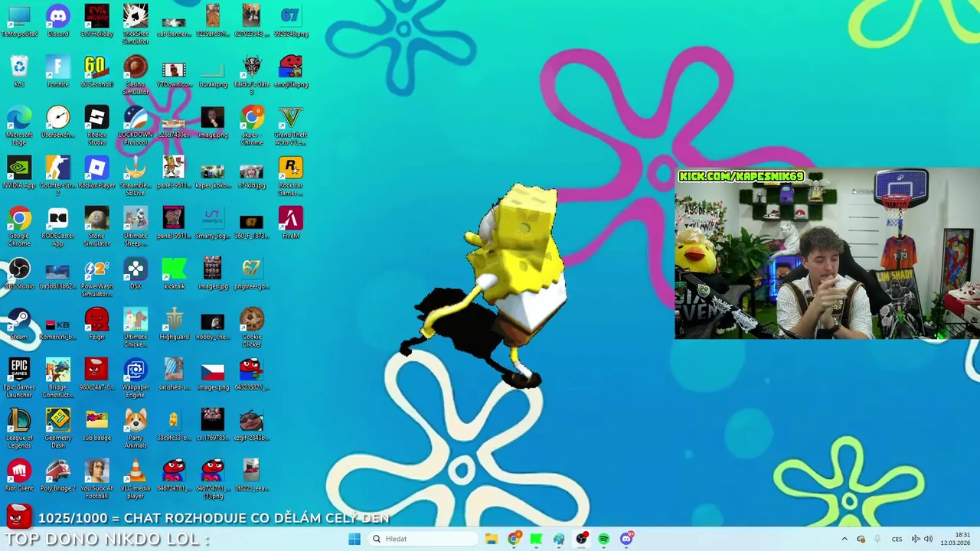
Task: Open the Steam desktop shortcut
Action: [x=19, y=324]
